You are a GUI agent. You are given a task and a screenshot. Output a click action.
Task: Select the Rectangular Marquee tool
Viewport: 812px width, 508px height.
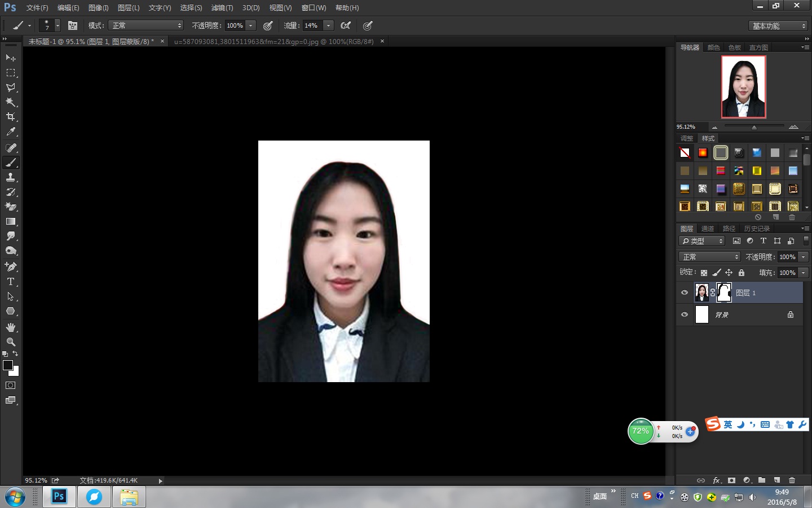coord(11,73)
